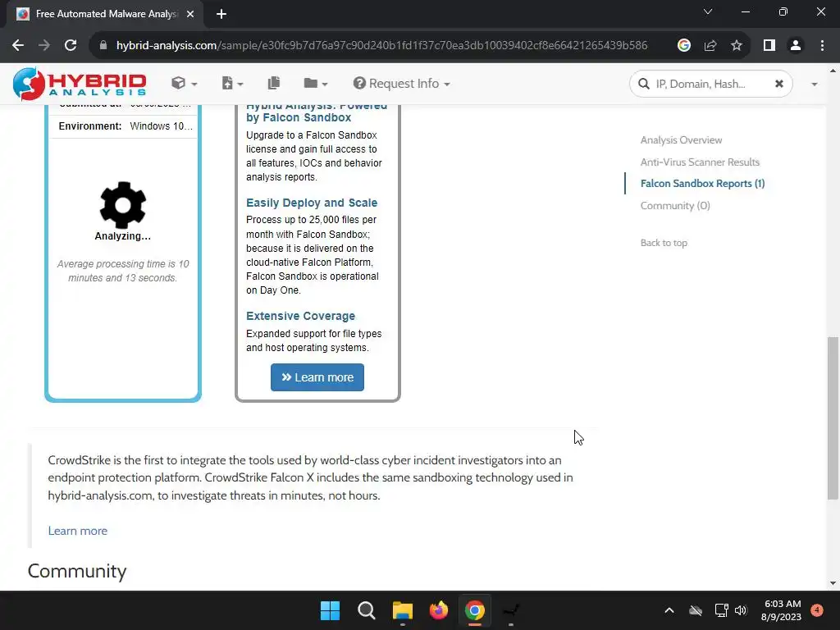Viewport: 840px width, 630px height.
Task: Open the Request Info menu
Action: [401, 84]
